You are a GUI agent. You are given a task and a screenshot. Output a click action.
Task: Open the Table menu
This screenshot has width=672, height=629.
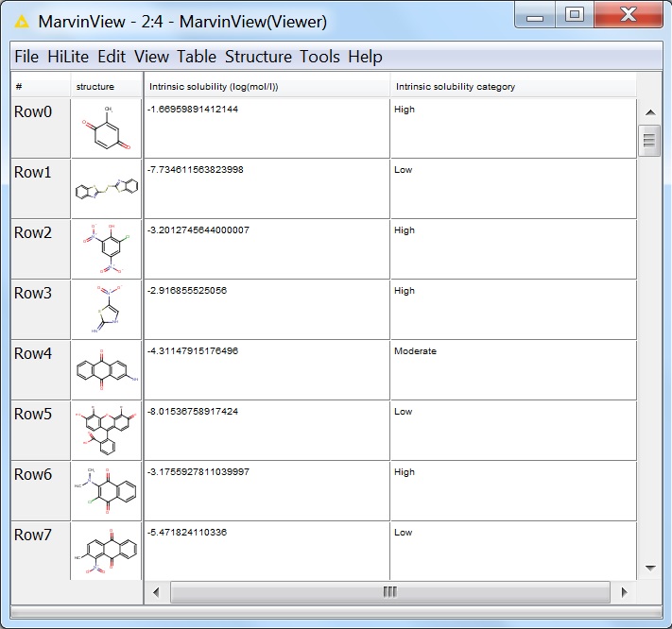(197, 57)
